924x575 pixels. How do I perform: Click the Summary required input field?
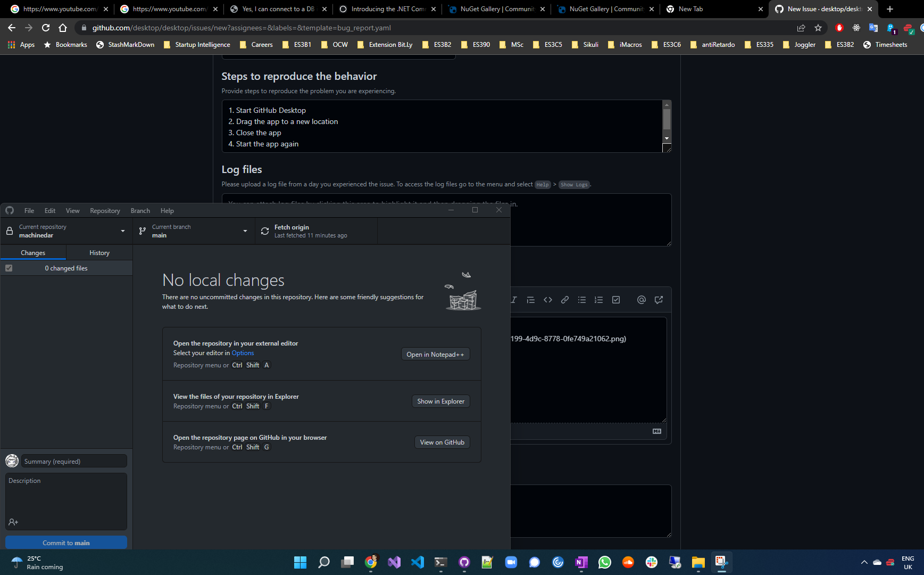(73, 461)
